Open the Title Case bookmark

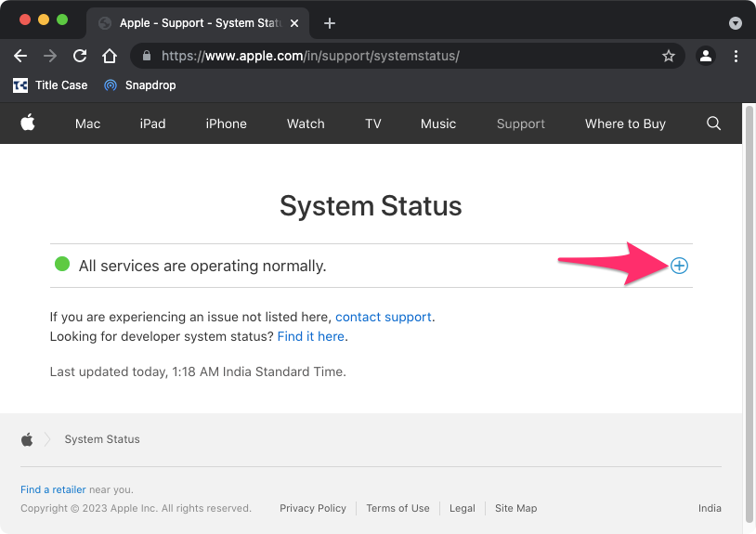(50, 85)
